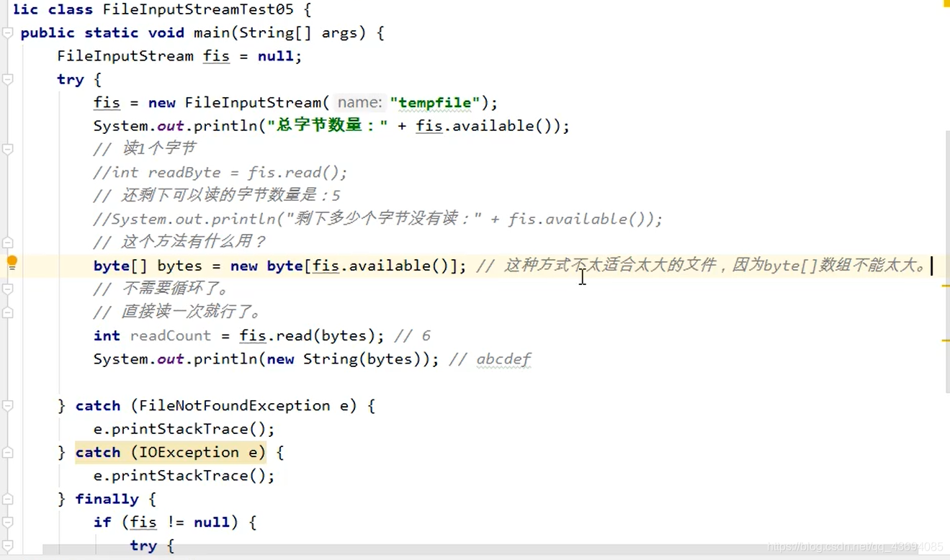Viewport: 950px width, 560px height.
Task: Click 'new byte' in bytes array creation
Action: tap(266, 266)
